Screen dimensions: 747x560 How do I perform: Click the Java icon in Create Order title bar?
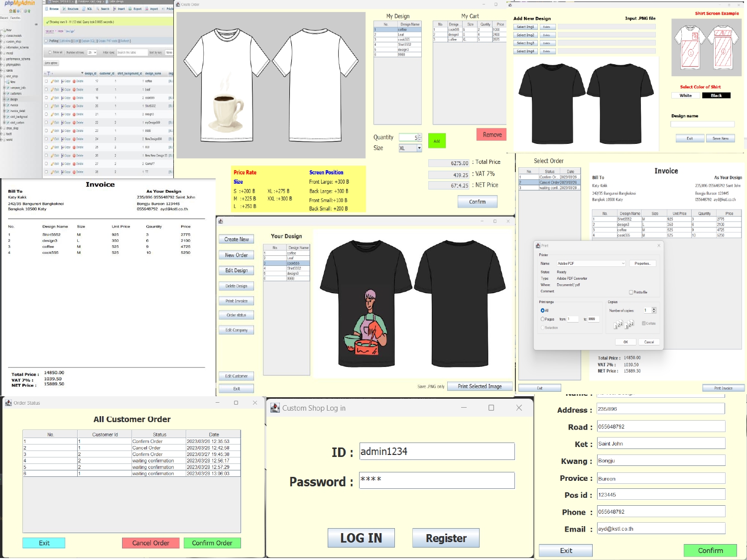[x=178, y=4]
